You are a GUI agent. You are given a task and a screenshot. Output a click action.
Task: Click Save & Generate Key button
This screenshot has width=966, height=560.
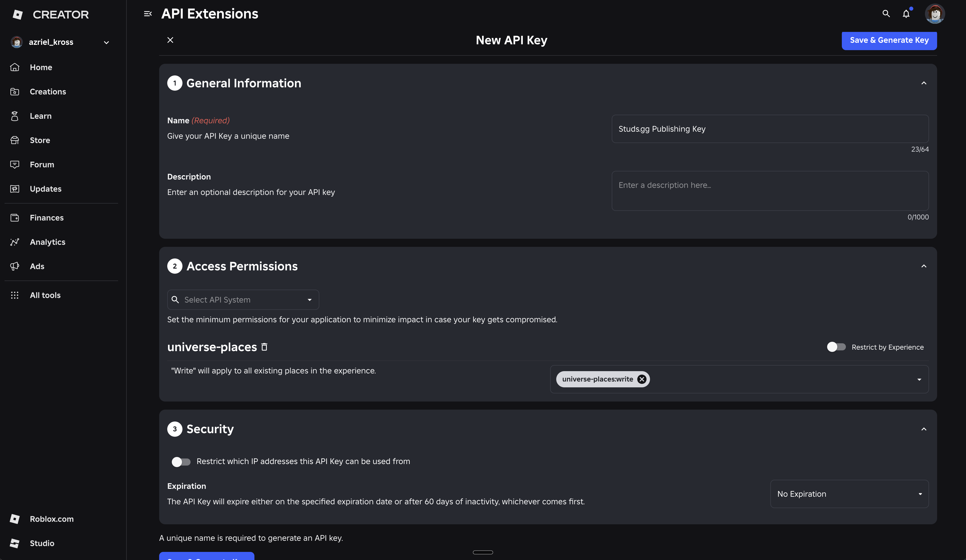[889, 41]
